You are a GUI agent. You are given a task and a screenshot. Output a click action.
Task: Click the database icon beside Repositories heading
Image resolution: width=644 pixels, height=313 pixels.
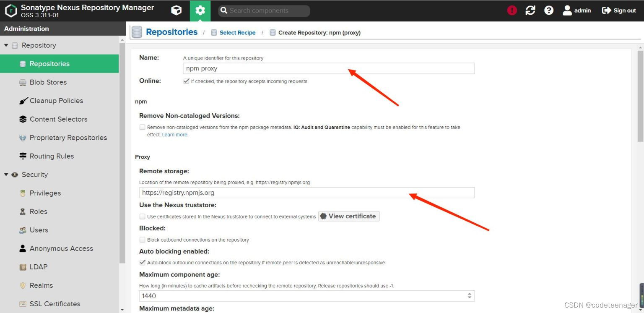pos(137,32)
